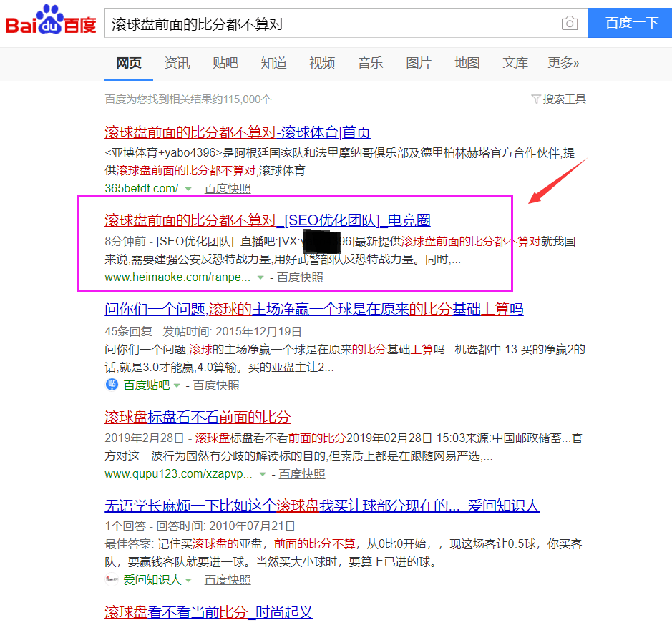This screenshot has height=625, width=672.
Task: Open result titled [SEO优化团队]_电竞圈
Action: (268, 220)
